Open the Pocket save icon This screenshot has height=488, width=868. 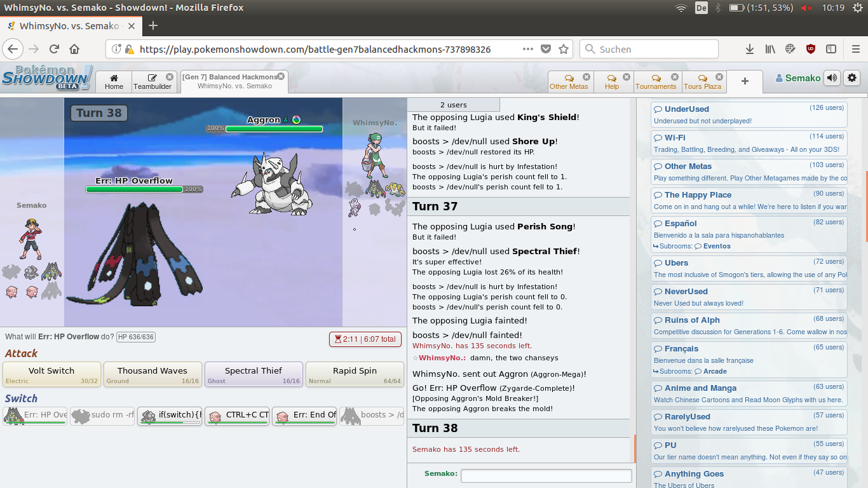pyautogui.click(x=546, y=49)
